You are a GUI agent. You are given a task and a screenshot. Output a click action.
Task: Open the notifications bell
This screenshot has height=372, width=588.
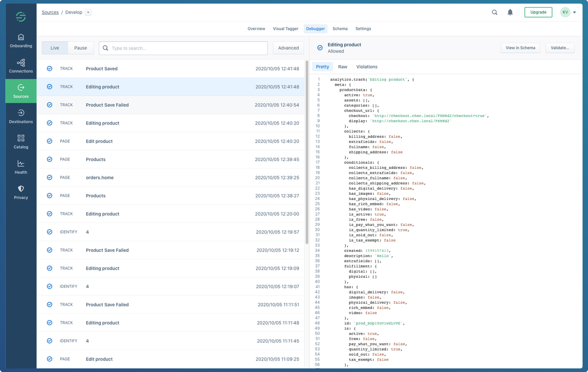coord(510,12)
